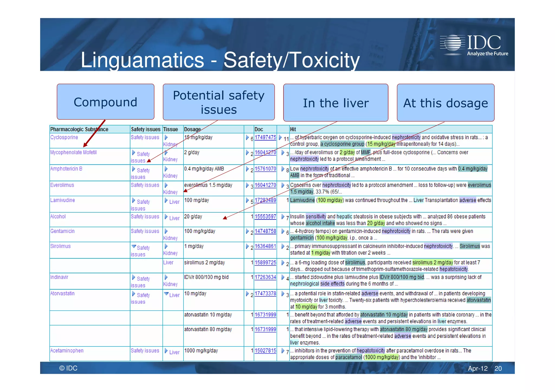Select the Everolimus substance link
The height and width of the screenshot is (392, 555).
point(62,185)
